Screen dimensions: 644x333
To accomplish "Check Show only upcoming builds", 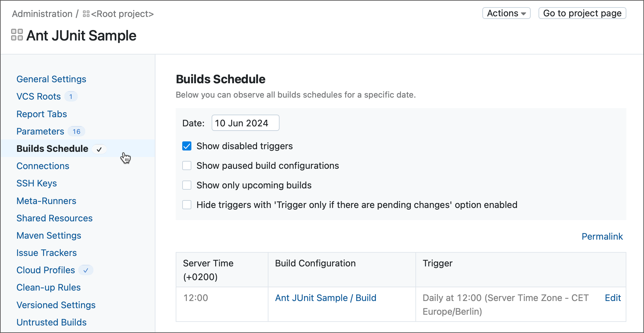I will [187, 185].
